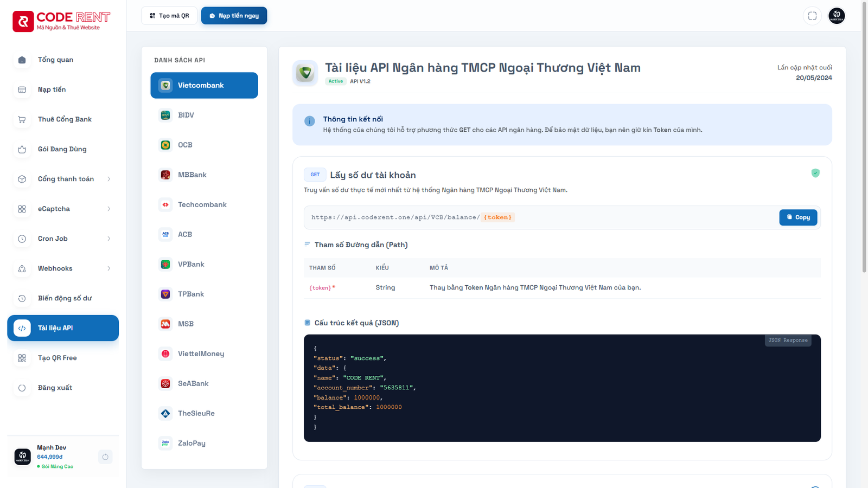The height and width of the screenshot is (488, 868).
Task: Click the Techcombank bank icon
Action: pos(165,204)
